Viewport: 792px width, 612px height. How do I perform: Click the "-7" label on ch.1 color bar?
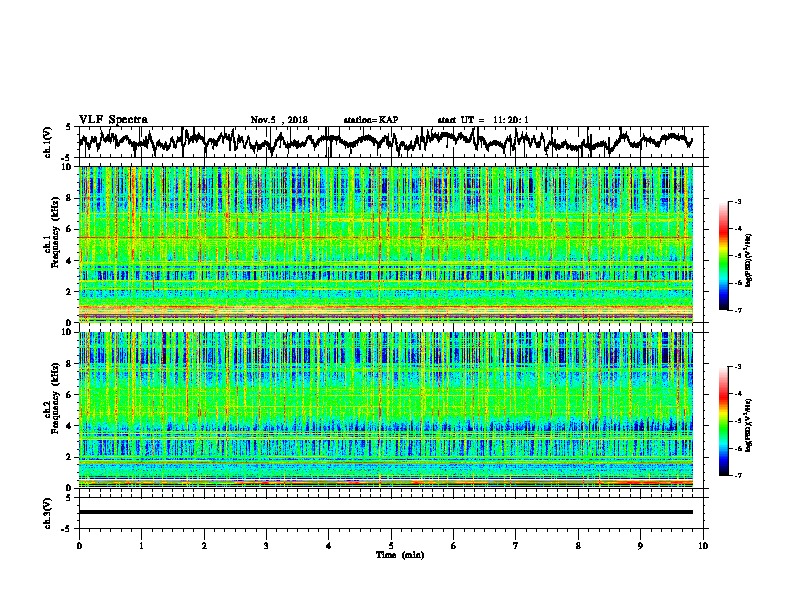pyautogui.click(x=737, y=310)
